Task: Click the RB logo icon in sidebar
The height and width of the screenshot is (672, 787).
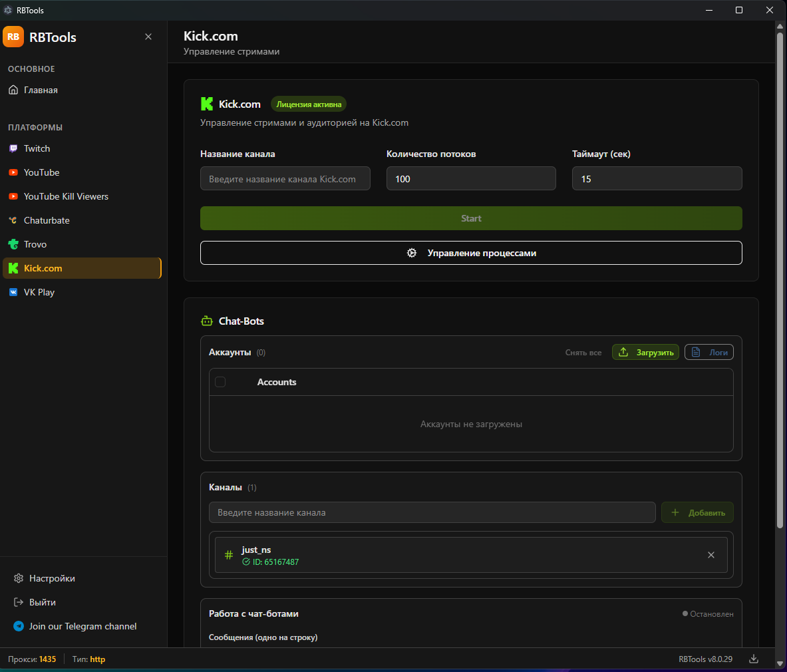Action: pos(13,37)
